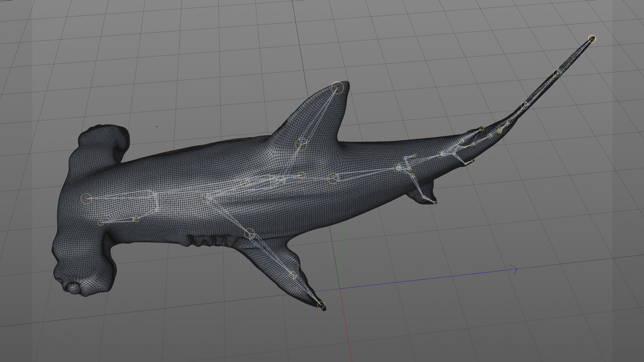The image size is (644, 362).
Task: Select the joint at the tail fin tip
Action: point(592,39)
